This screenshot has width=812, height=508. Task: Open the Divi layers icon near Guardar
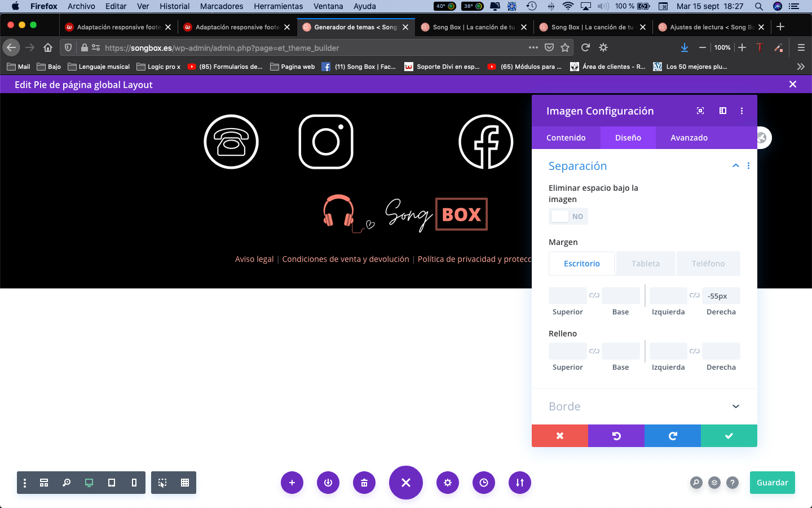point(714,483)
